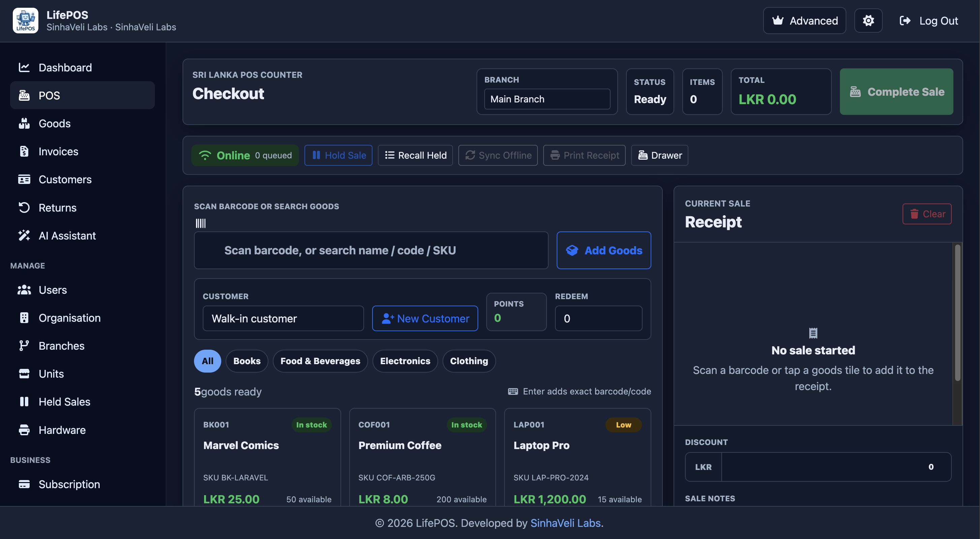This screenshot has width=980, height=539.
Task: Click Recall Held button
Action: pyautogui.click(x=415, y=155)
